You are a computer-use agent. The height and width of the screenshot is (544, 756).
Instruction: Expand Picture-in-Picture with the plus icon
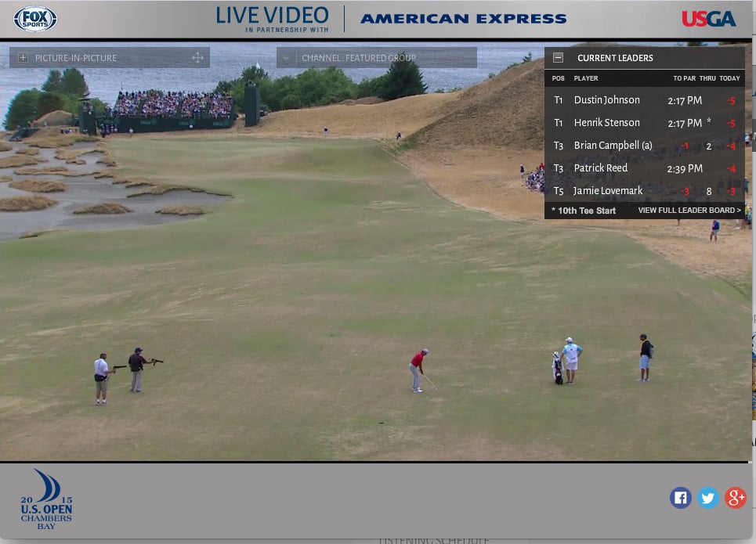(x=23, y=58)
